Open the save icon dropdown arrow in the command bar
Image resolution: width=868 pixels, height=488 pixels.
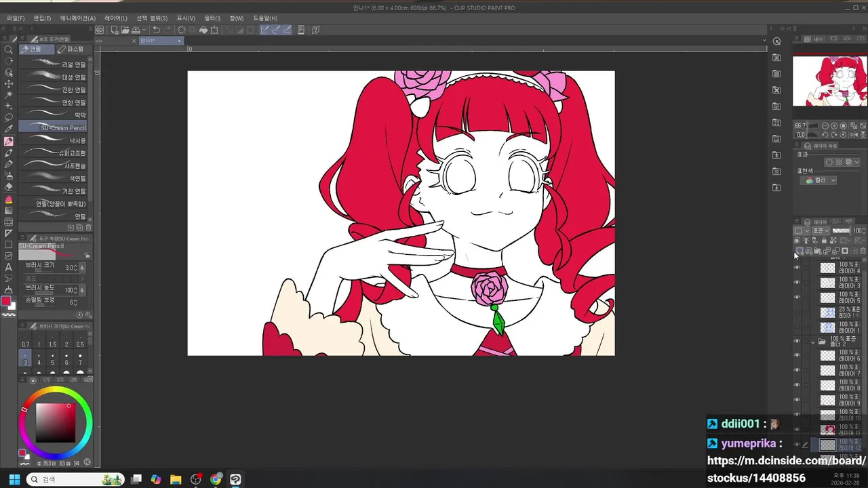[144, 30]
